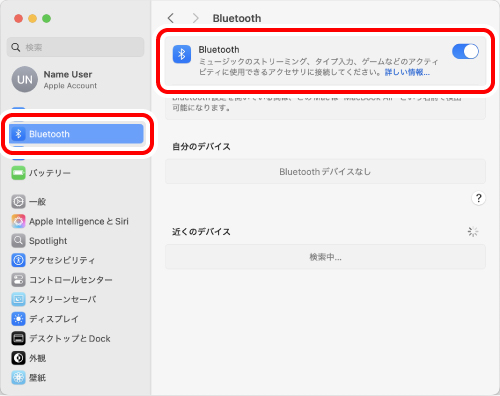The width and height of the screenshot is (500, 396).
Task: Click the アクセシビリティ icon
Action: point(18,260)
